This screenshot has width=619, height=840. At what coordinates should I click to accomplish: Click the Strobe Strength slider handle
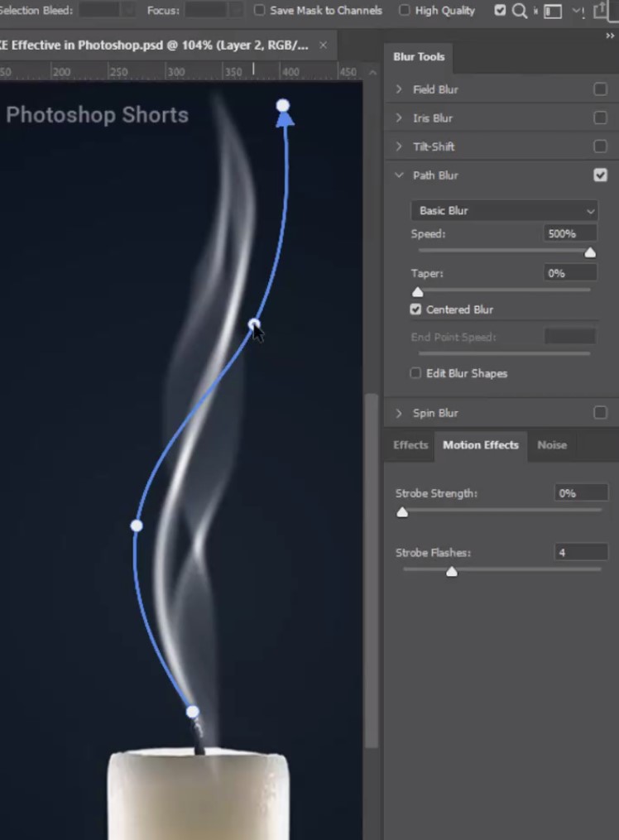point(402,512)
